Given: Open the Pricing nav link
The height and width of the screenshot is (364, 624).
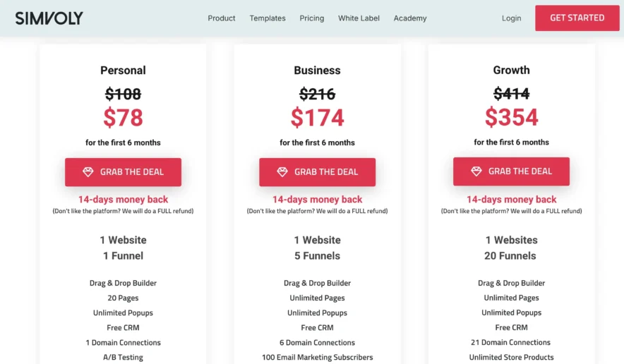Looking at the screenshot, I should [x=311, y=18].
